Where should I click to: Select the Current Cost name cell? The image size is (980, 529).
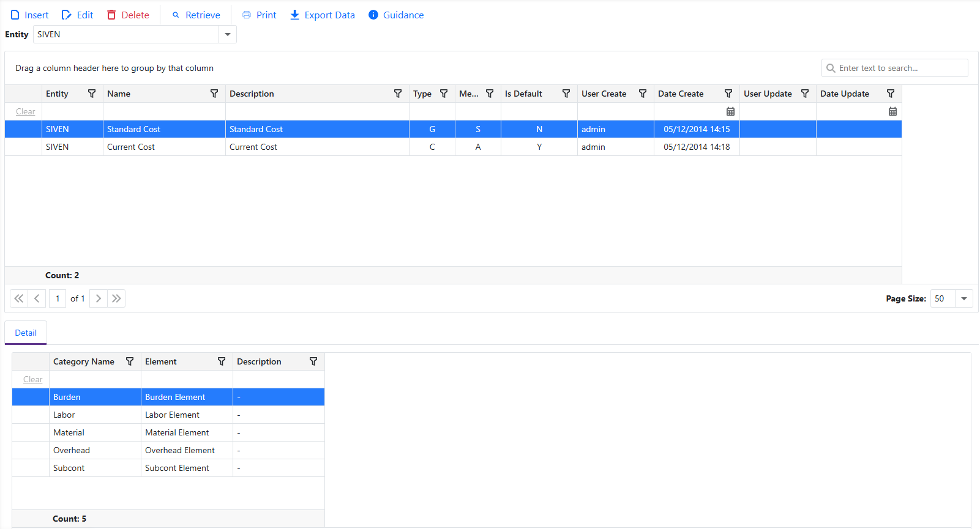point(164,147)
